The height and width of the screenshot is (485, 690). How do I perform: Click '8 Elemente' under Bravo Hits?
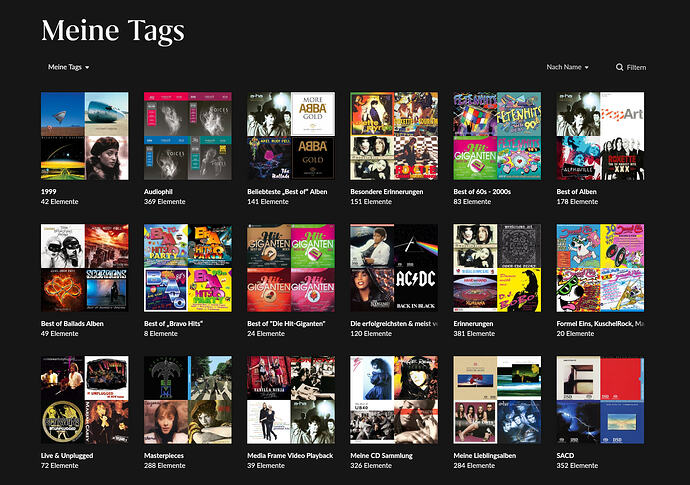click(x=161, y=334)
